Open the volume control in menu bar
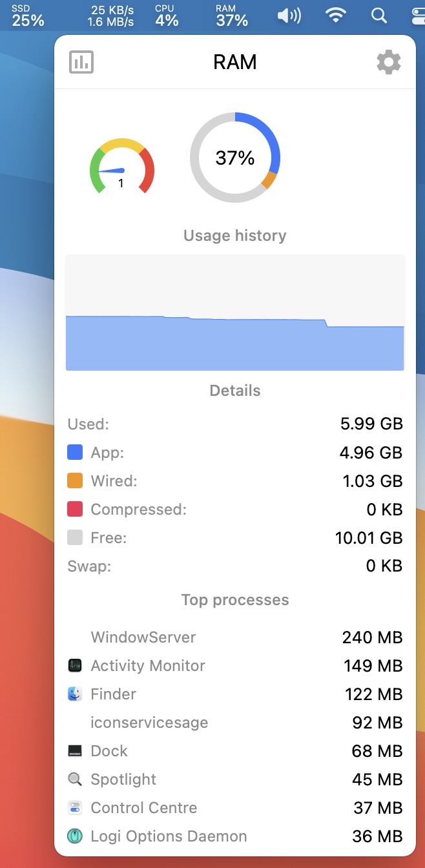 [x=289, y=15]
